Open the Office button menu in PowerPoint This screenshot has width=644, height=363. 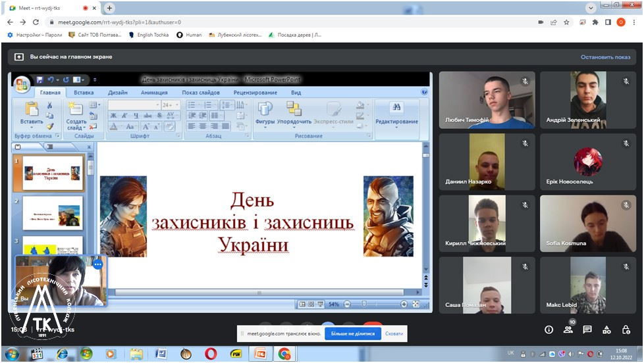point(21,84)
